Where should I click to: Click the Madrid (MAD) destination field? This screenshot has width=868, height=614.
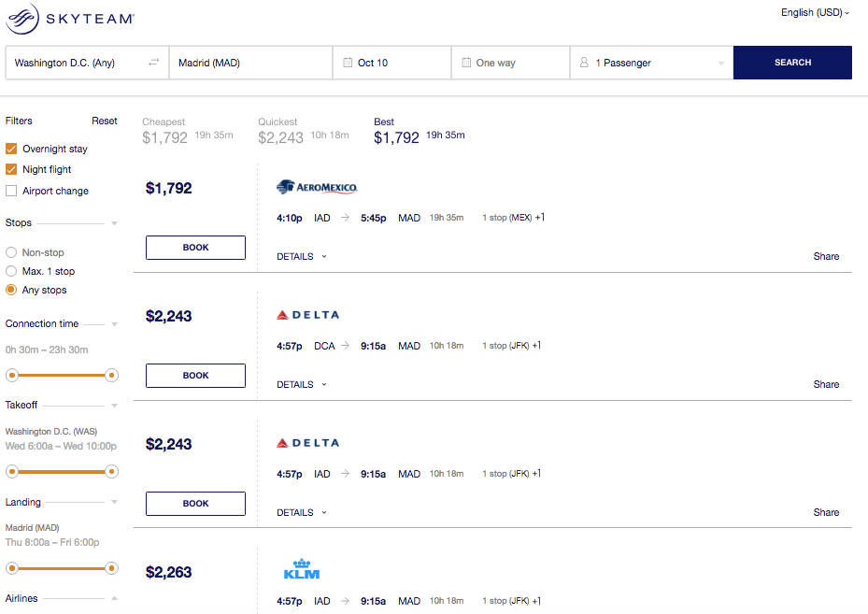click(x=250, y=62)
